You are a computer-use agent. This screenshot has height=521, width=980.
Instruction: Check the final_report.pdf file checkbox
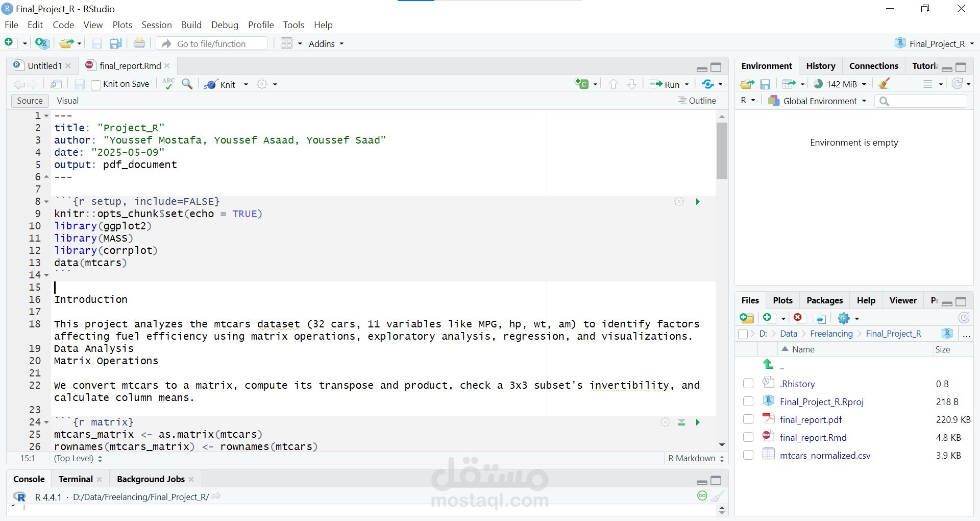[748, 419]
